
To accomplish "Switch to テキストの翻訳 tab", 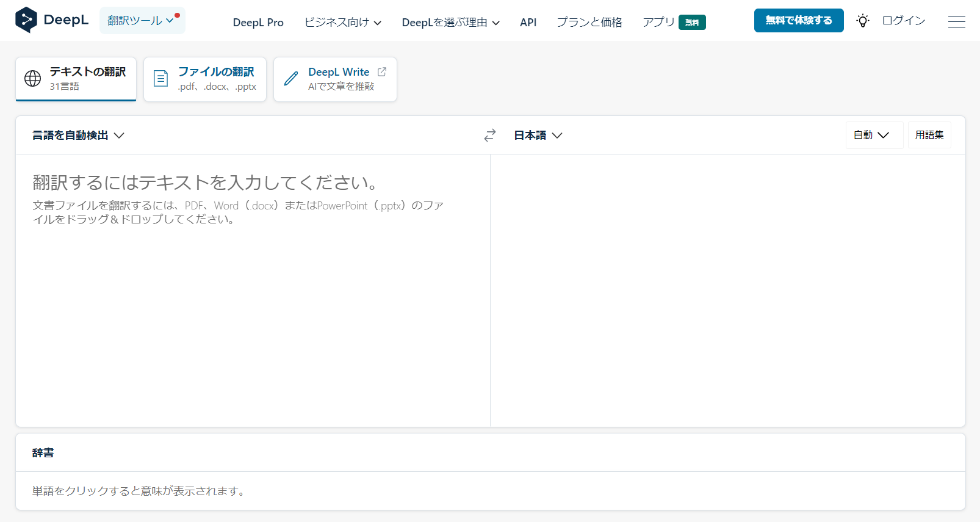I will 76,79.
